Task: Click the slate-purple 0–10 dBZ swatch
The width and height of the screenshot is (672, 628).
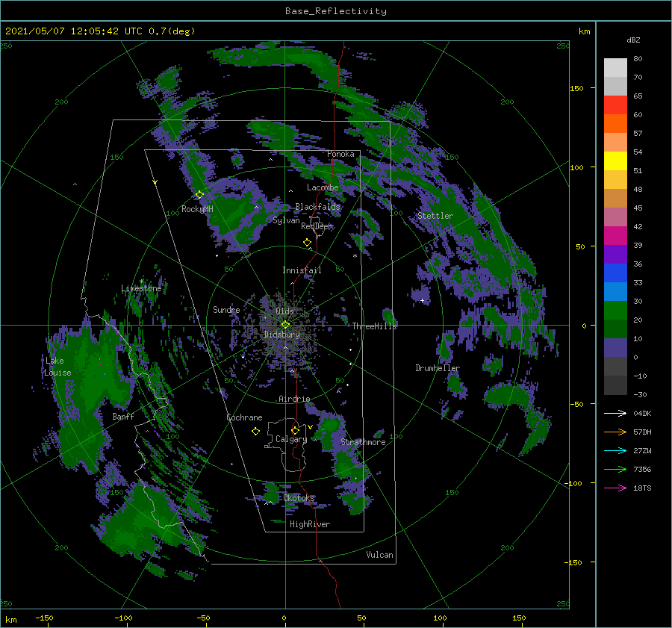Action: 615,348
